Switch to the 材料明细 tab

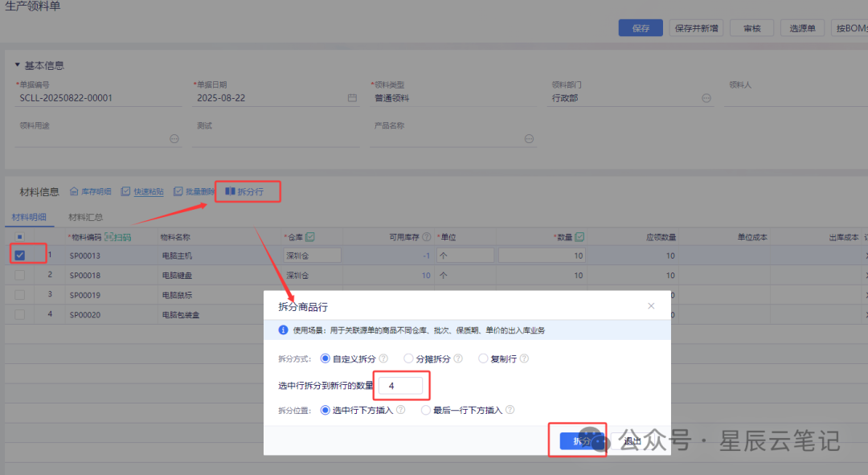(29, 217)
